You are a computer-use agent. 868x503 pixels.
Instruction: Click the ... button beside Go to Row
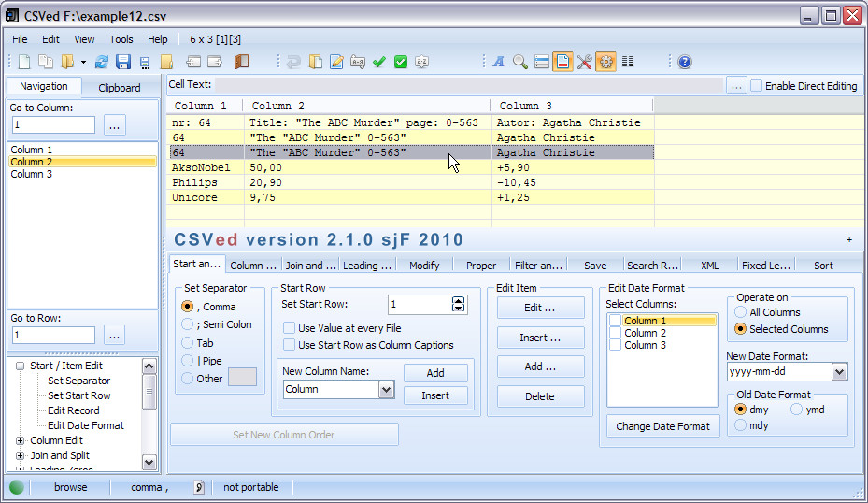click(115, 335)
